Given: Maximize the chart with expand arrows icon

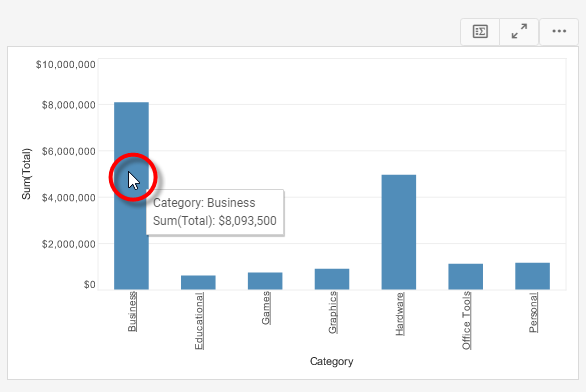Looking at the screenshot, I should coord(519,31).
